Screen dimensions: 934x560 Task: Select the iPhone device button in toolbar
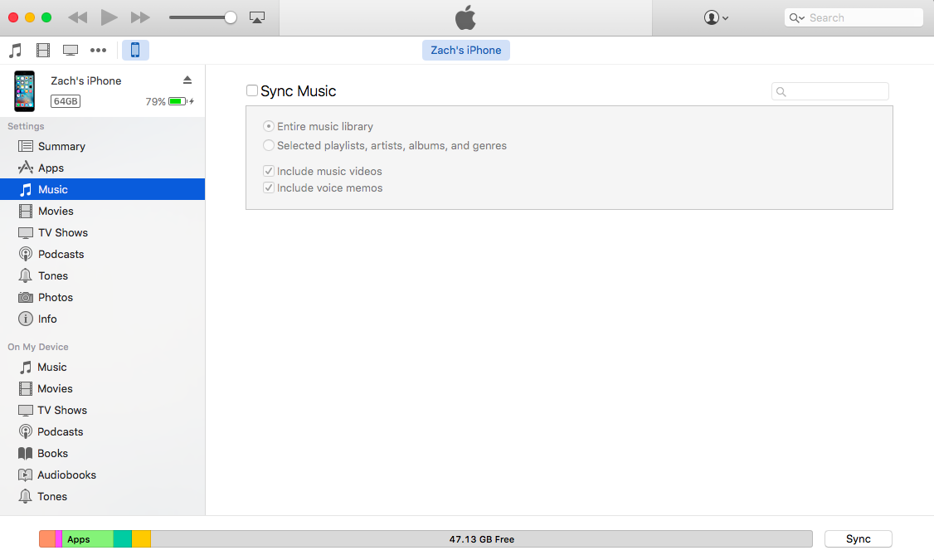click(x=135, y=50)
